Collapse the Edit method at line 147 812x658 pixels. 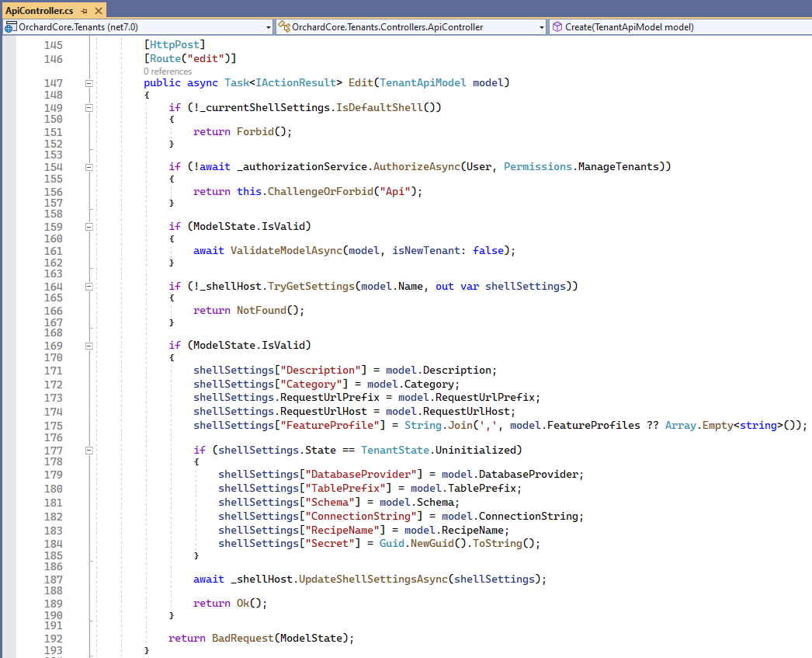click(89, 83)
